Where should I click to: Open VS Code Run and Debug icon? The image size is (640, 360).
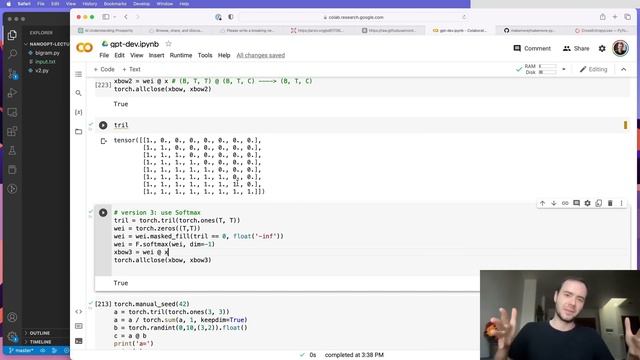pos(12,93)
